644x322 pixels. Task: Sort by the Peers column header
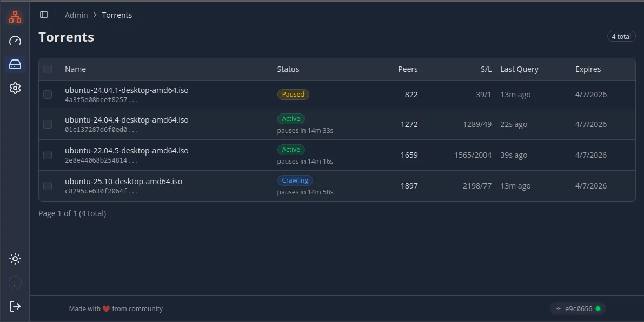point(408,69)
